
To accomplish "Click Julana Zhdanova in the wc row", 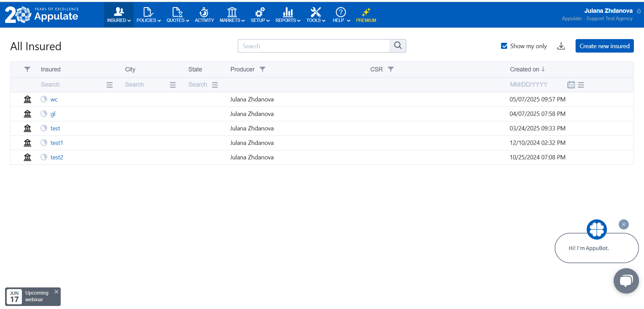I will click(x=252, y=99).
